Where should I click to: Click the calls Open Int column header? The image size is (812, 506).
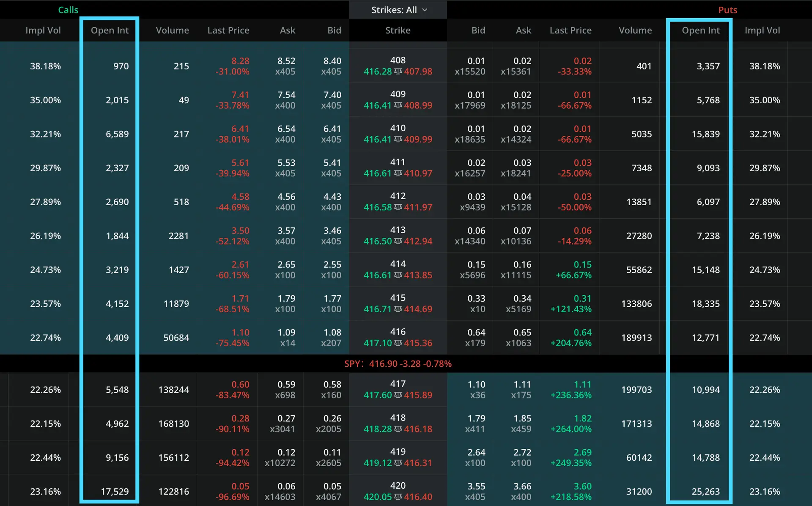110,30
